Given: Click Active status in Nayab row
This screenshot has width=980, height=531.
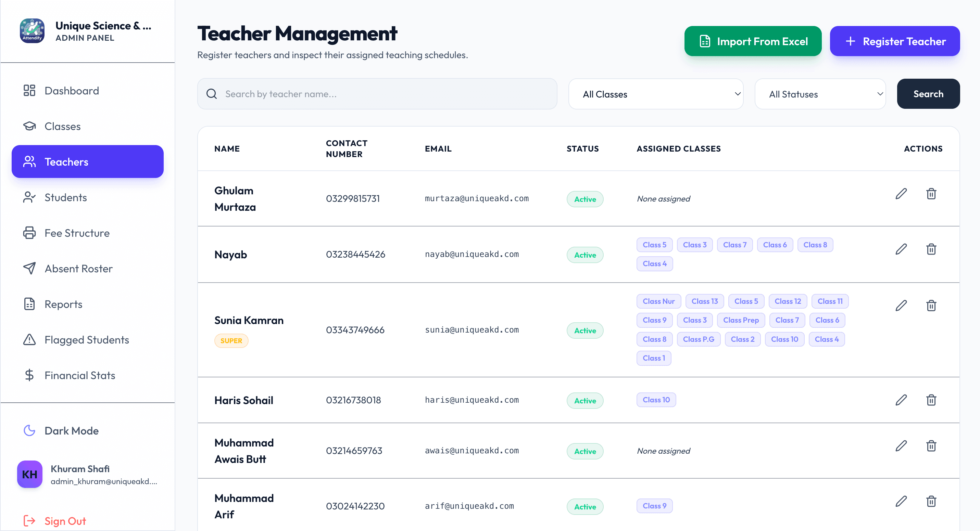Looking at the screenshot, I should point(585,255).
